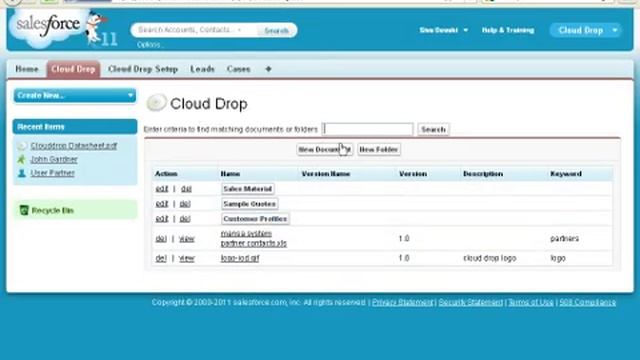Viewport: 640px width, 360px height.
Task: Click Search next to document criteria field
Action: coord(433,129)
